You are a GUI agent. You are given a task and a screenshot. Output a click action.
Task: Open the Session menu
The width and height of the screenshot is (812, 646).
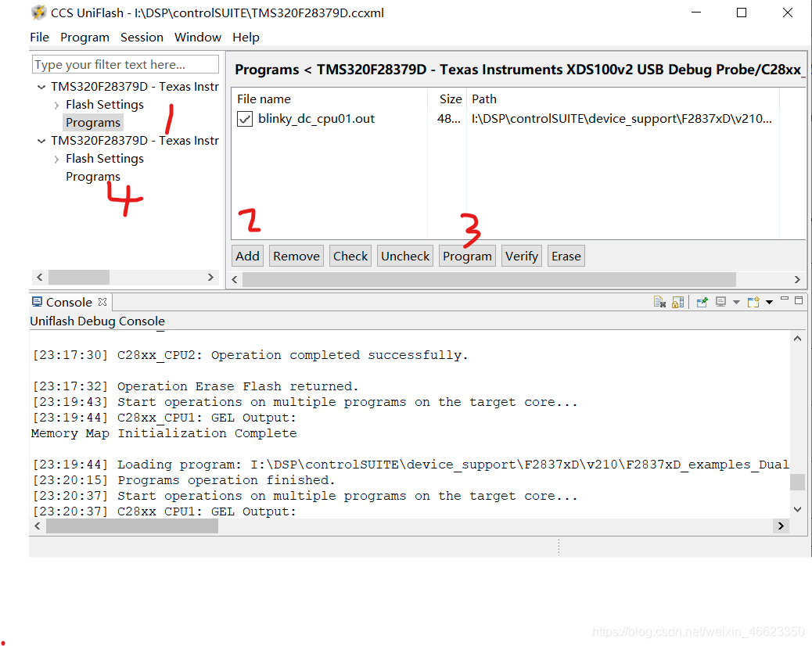coord(142,38)
